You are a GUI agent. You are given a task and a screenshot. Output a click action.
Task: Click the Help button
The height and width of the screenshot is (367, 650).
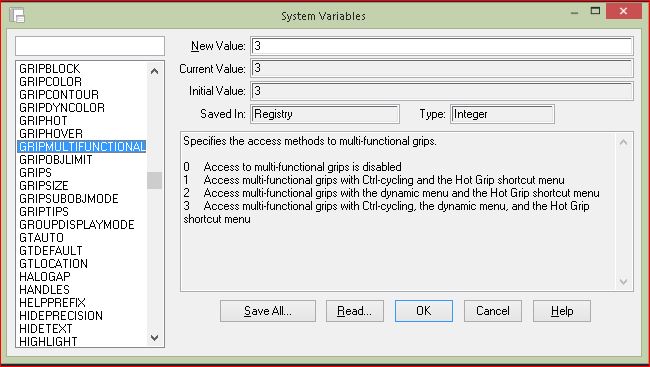point(562,311)
